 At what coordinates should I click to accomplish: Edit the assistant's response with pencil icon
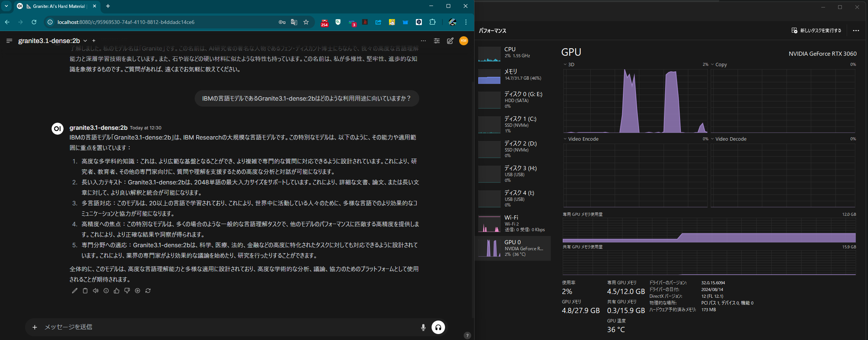click(x=75, y=291)
